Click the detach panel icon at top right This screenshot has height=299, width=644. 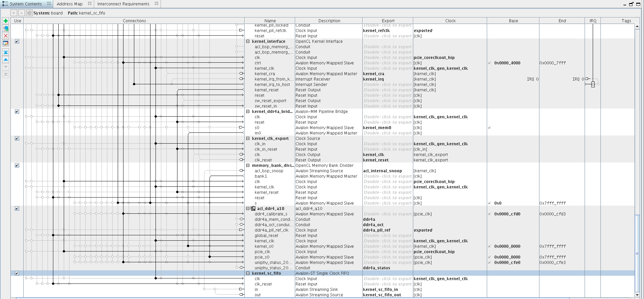pos(631,4)
